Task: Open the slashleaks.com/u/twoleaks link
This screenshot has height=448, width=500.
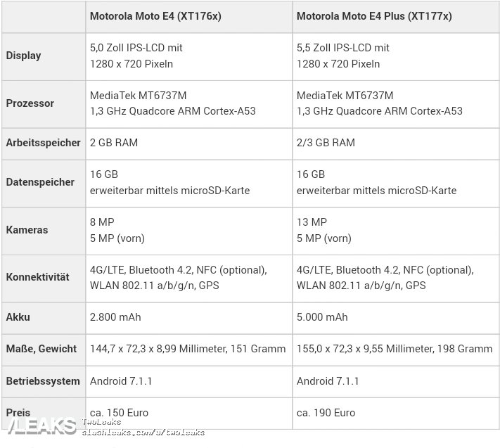Action: (x=143, y=432)
